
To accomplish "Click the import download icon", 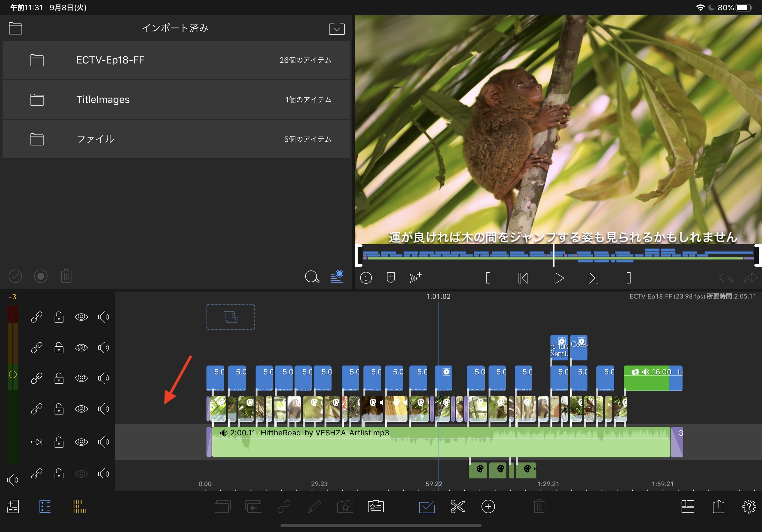I will click(337, 28).
